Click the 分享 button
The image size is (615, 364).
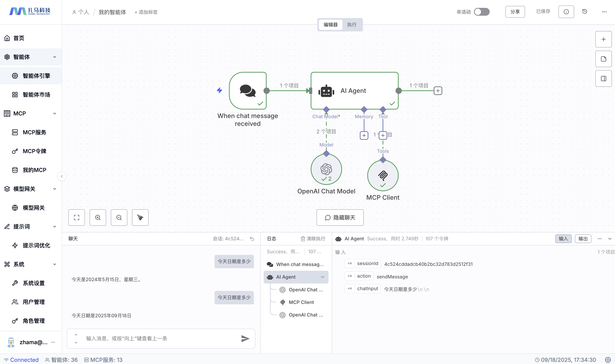coord(515,12)
